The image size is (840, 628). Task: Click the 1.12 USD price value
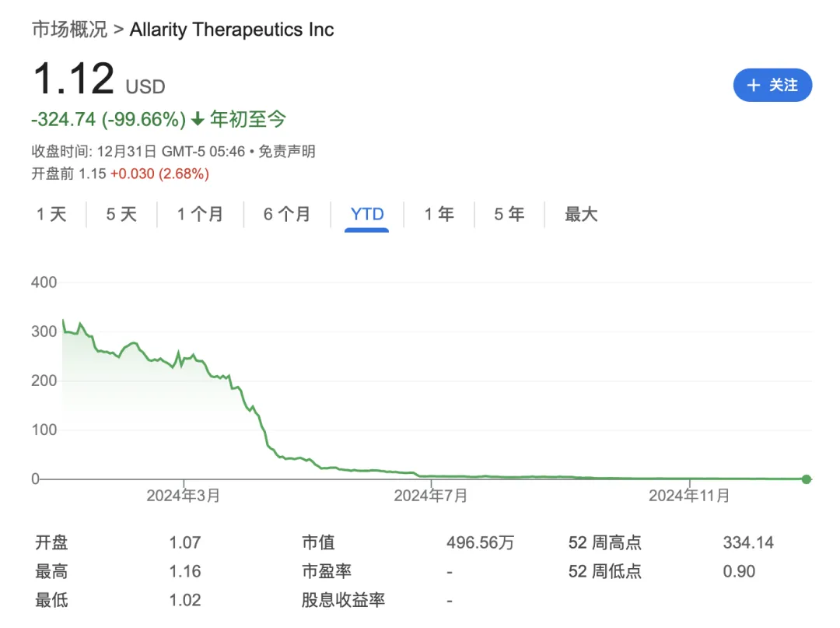point(74,79)
